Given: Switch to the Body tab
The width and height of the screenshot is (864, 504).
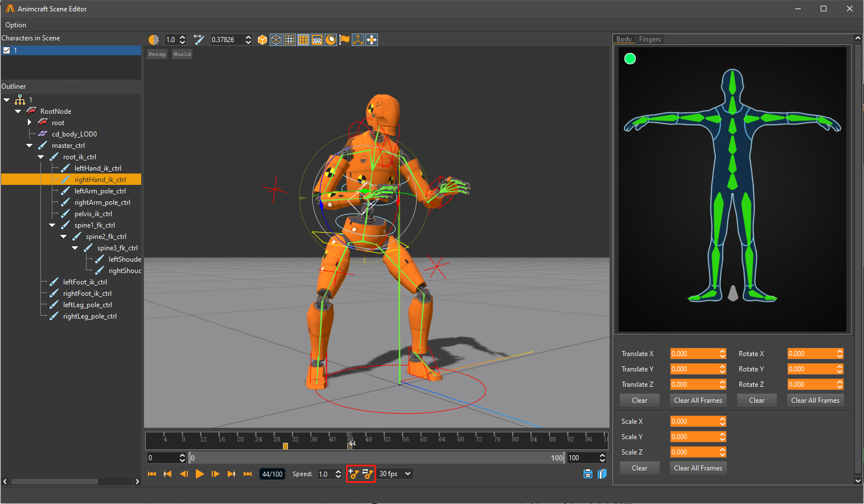Looking at the screenshot, I should click(624, 39).
